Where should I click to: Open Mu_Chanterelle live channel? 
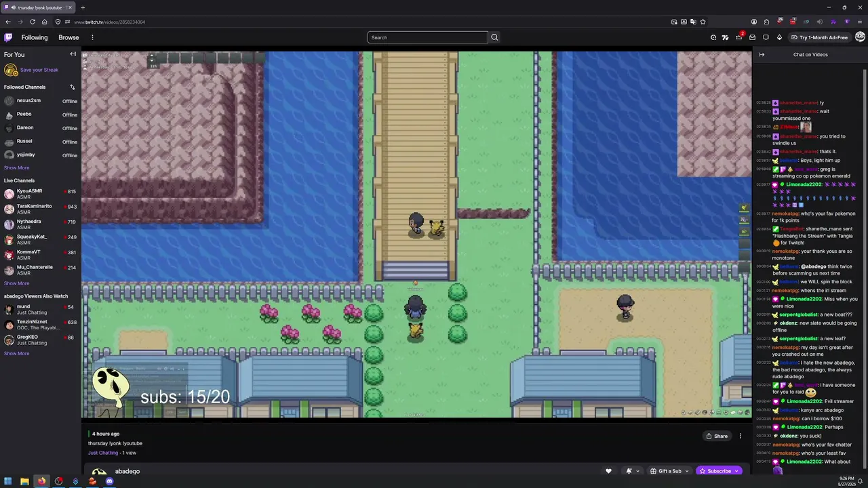pyautogui.click(x=41, y=270)
